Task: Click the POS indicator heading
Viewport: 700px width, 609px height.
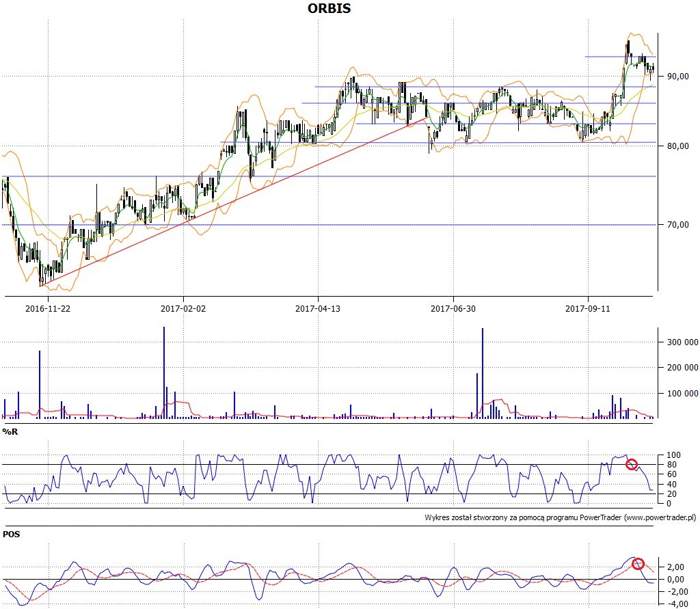Action: click(x=11, y=534)
